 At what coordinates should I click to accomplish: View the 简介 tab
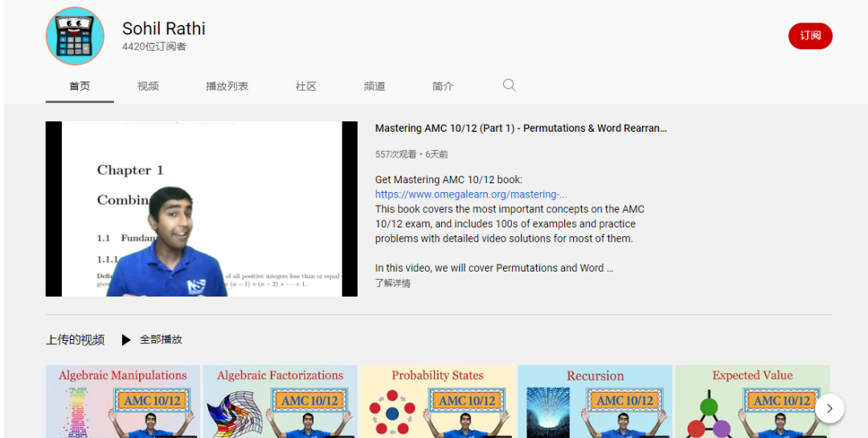pos(443,86)
